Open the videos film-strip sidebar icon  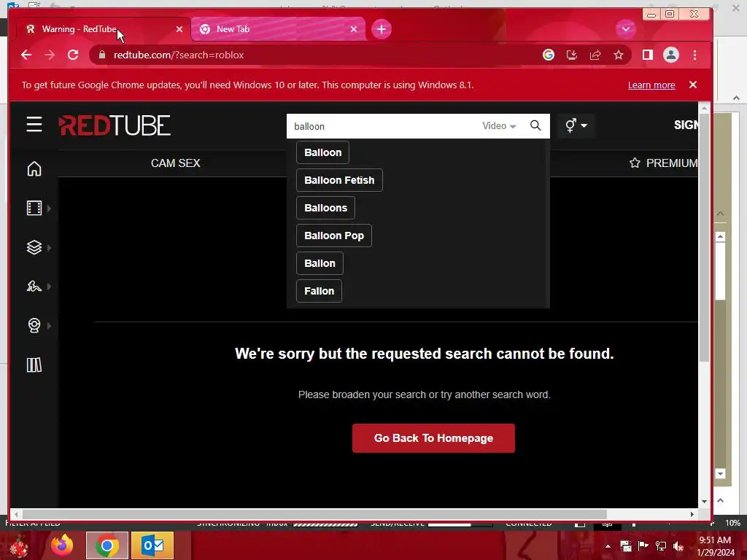[34, 208]
